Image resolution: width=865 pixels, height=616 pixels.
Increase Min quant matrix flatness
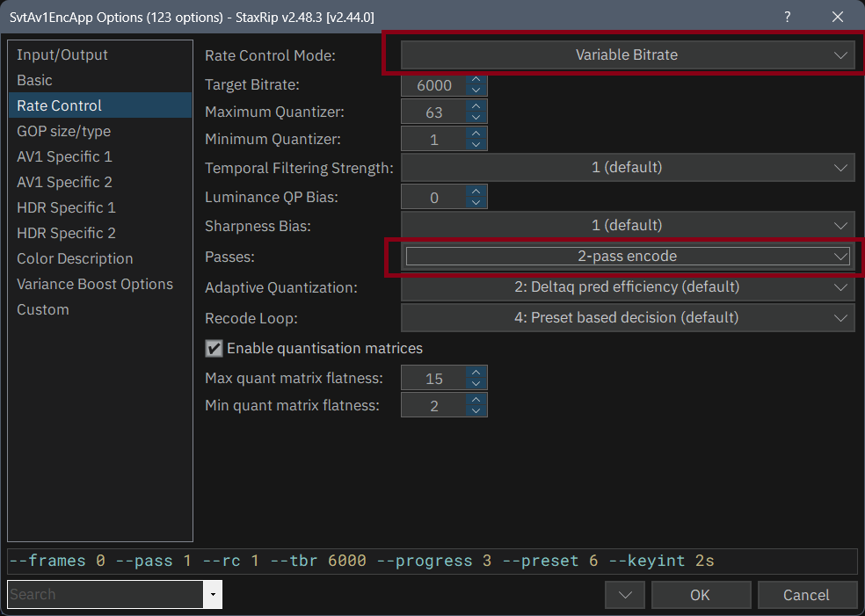click(476, 400)
